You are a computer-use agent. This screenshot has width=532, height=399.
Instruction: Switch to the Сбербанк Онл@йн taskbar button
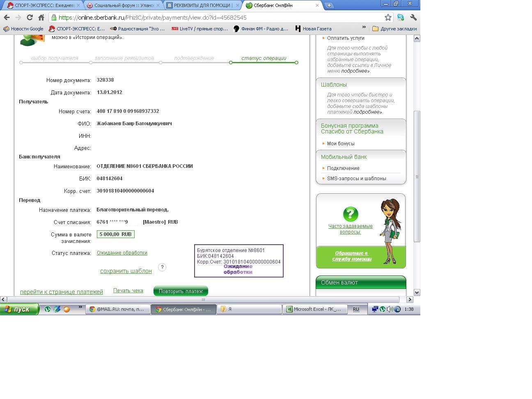click(183, 309)
